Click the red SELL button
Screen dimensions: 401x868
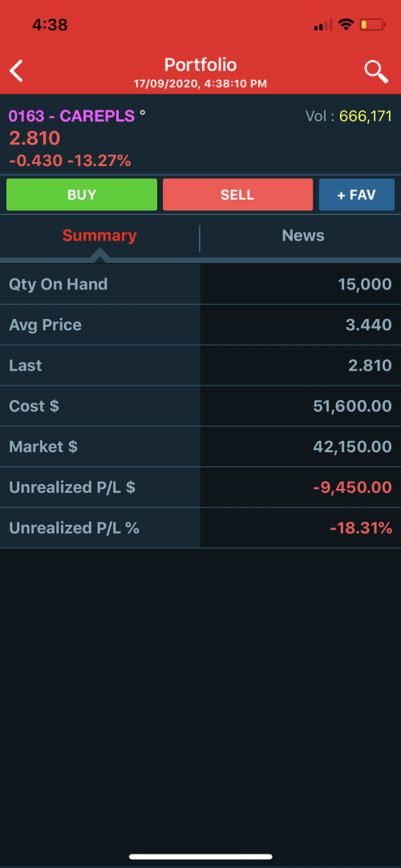pos(237,194)
